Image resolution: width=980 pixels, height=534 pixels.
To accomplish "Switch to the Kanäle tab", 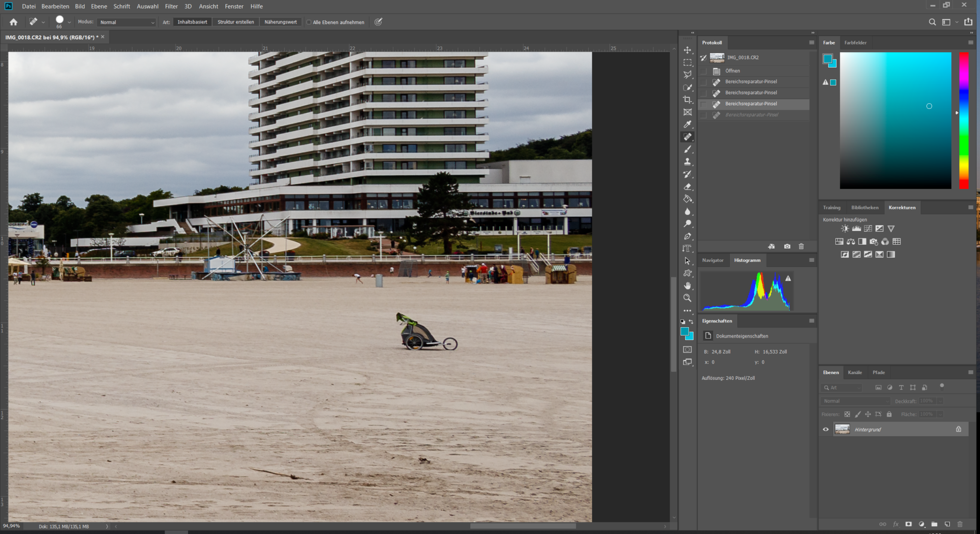I will click(x=855, y=372).
